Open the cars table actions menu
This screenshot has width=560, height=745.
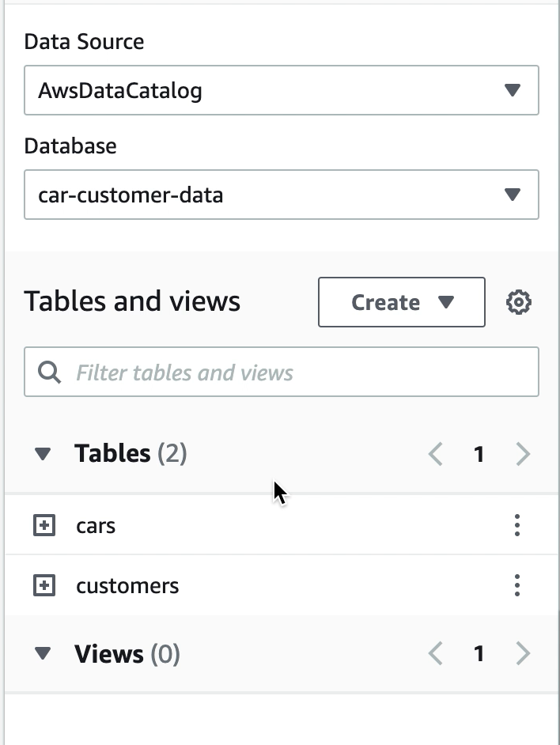[516, 525]
